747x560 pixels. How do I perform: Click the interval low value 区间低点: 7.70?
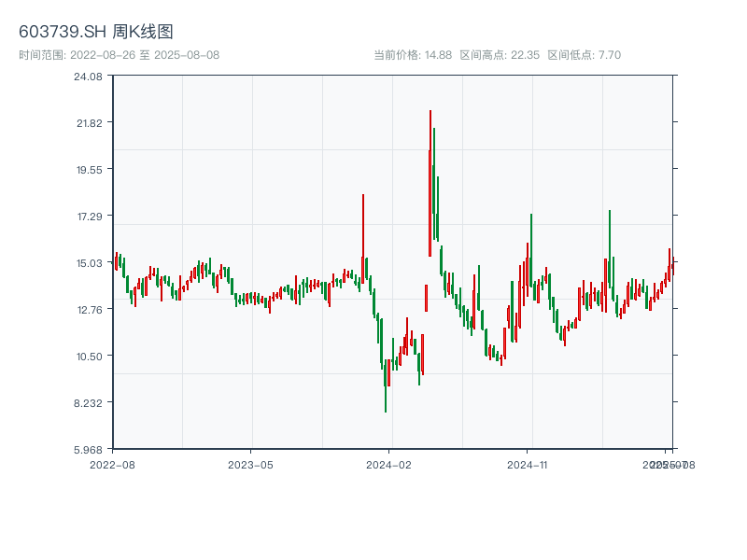[x=585, y=55]
